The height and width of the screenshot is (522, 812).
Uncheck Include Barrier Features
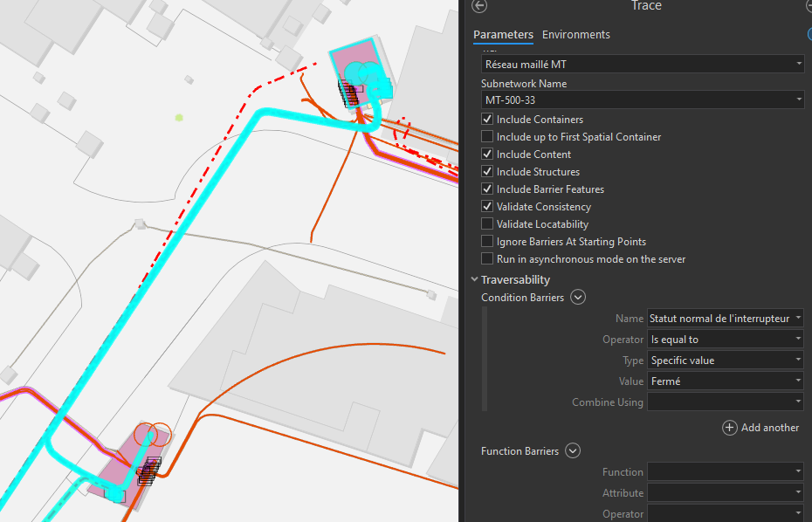point(486,189)
